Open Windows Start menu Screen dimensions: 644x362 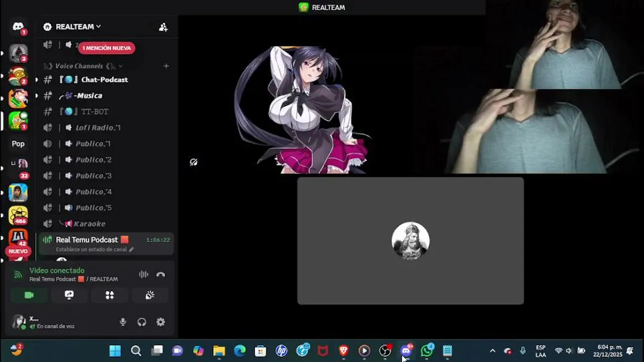click(115, 351)
